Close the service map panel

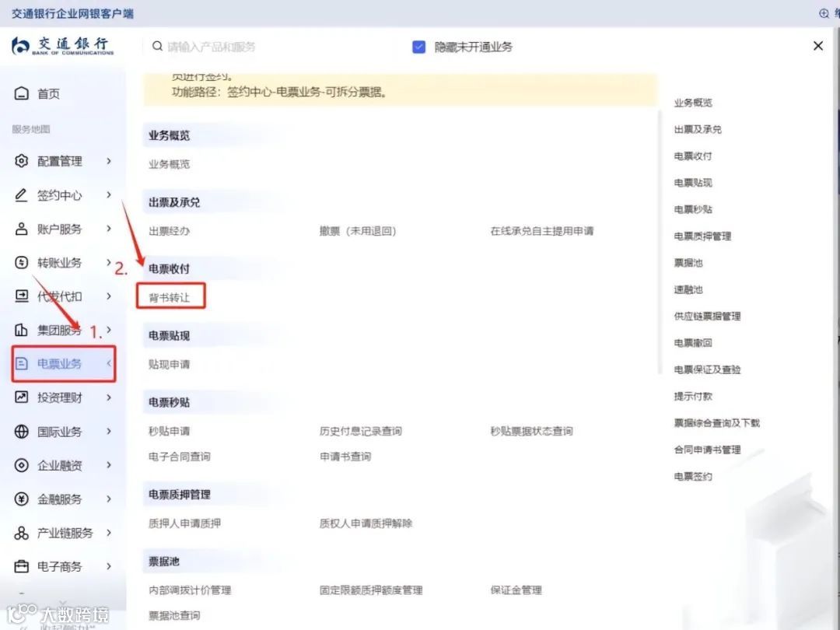818,46
